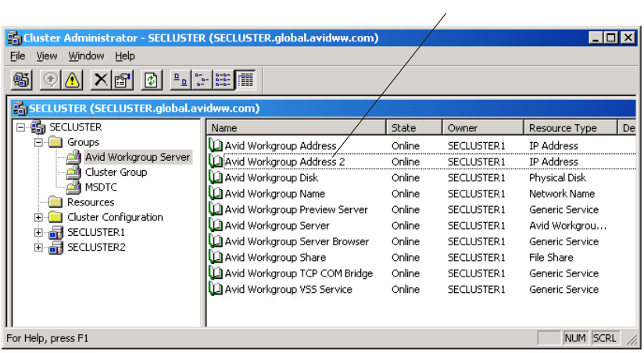Switch to List view icon

tap(223, 80)
